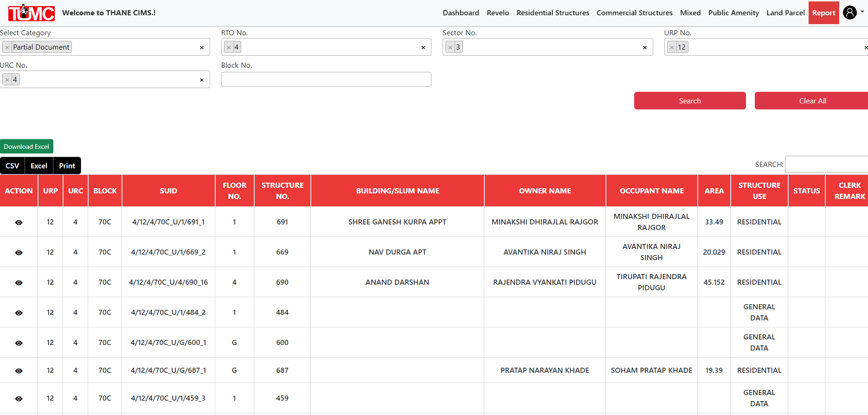Clear the RTO No. field
868x415 pixels.
coord(423,47)
